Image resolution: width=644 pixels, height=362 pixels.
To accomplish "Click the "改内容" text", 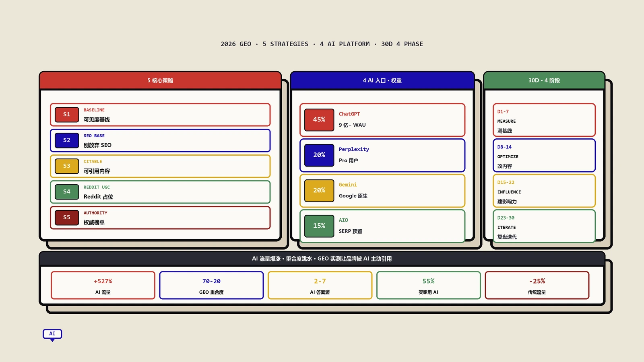I will (505, 167).
